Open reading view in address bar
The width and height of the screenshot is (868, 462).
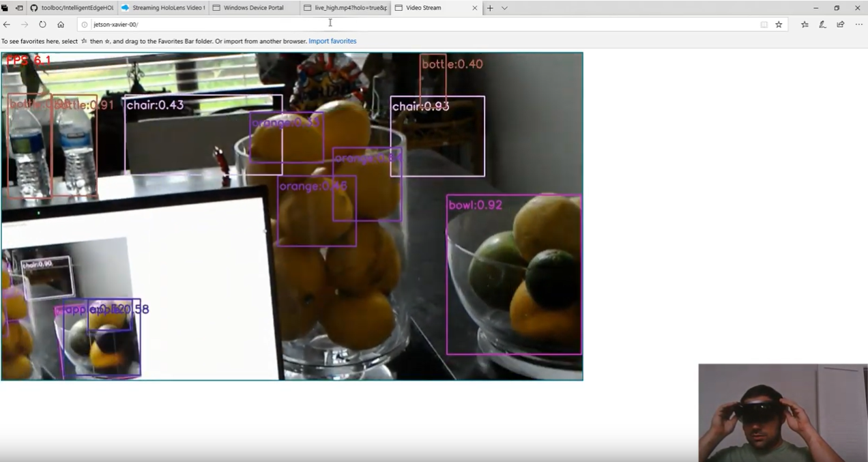(764, 25)
